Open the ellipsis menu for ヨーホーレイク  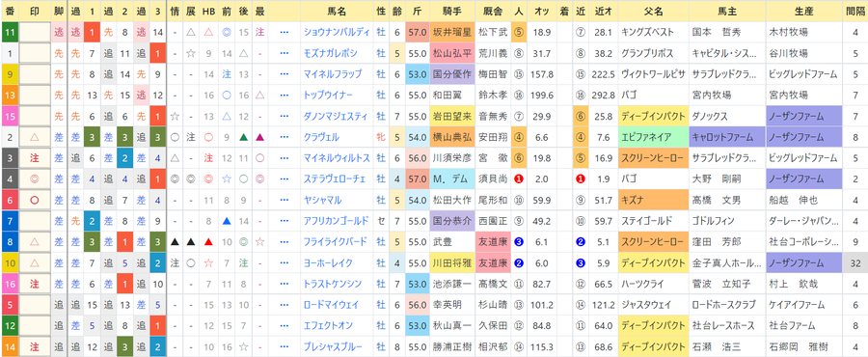[285, 262]
